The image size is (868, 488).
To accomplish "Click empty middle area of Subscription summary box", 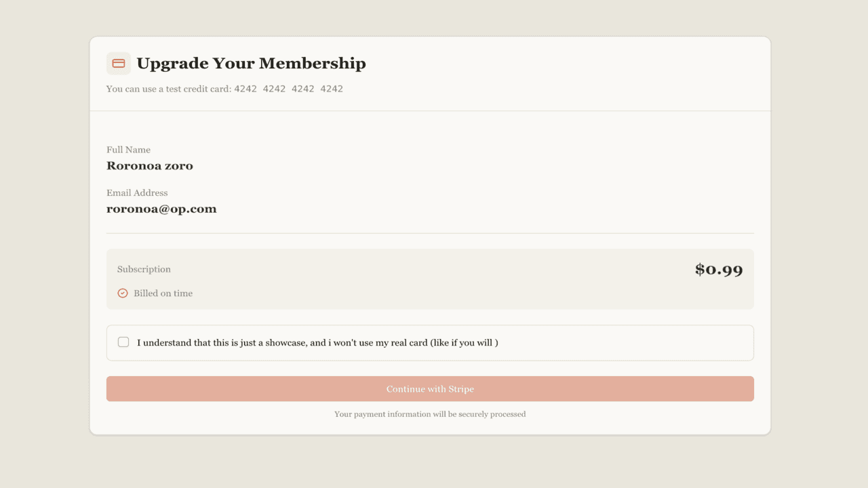I will (430, 279).
